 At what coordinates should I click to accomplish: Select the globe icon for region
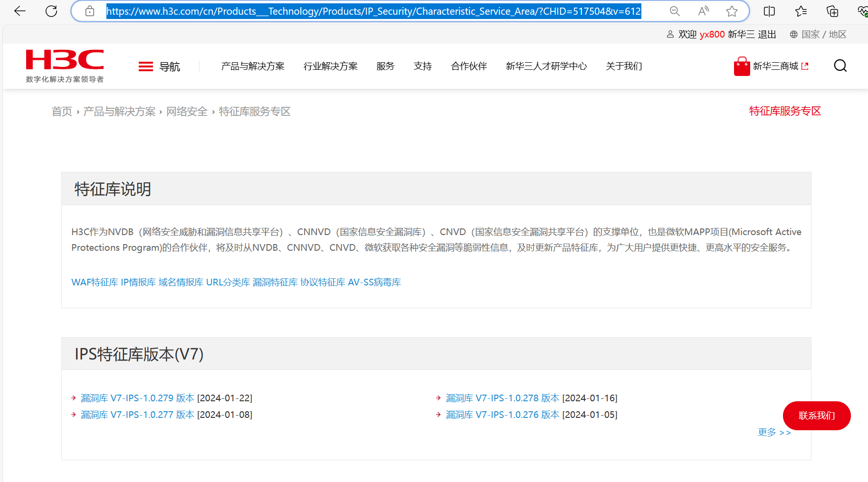pyautogui.click(x=793, y=34)
